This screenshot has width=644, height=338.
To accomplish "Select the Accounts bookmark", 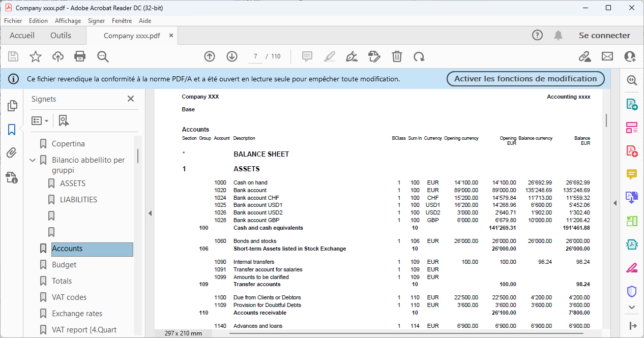I will click(92, 249).
